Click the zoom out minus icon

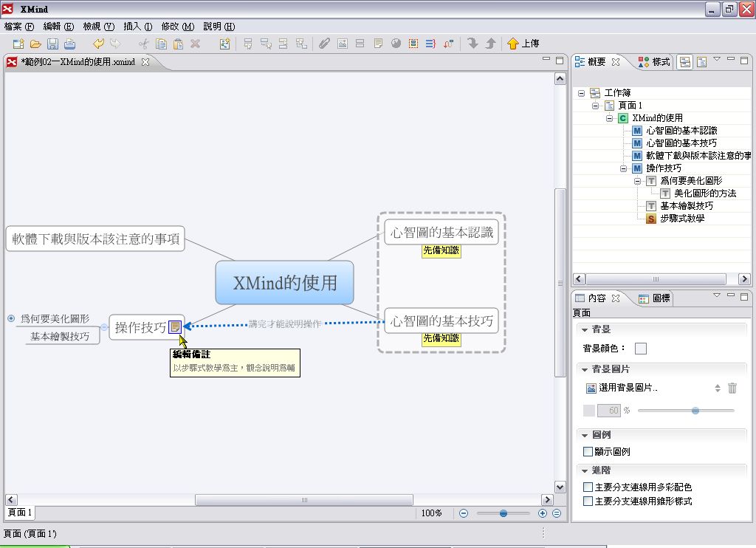coord(464,513)
